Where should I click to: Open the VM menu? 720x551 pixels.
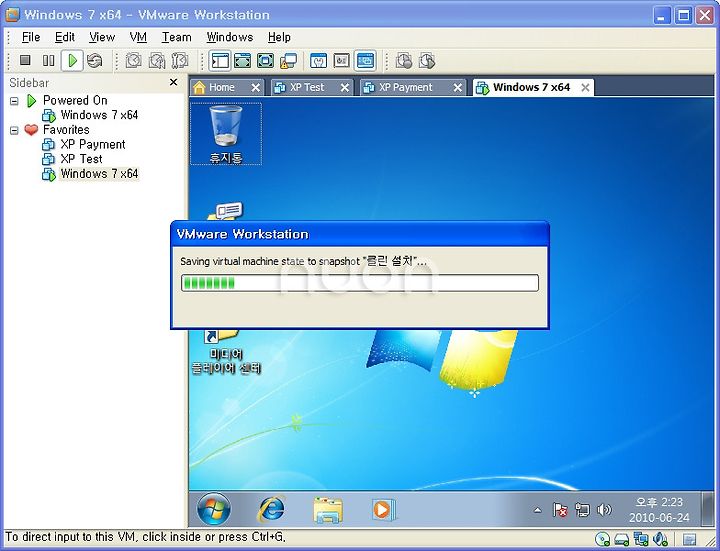(138, 37)
